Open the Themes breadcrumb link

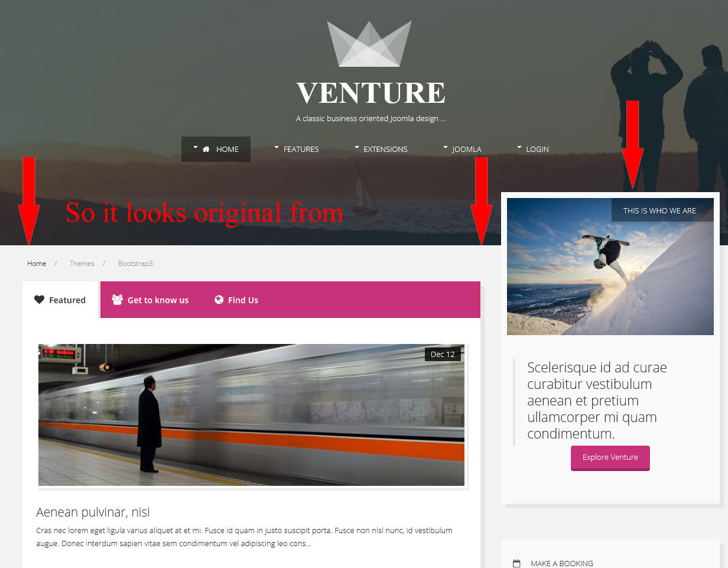pos(82,264)
